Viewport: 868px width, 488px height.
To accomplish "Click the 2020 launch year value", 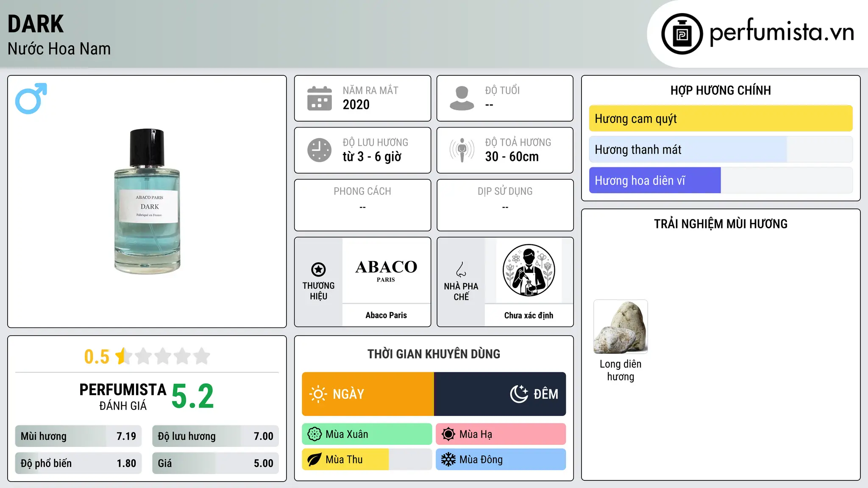I will click(x=356, y=105).
